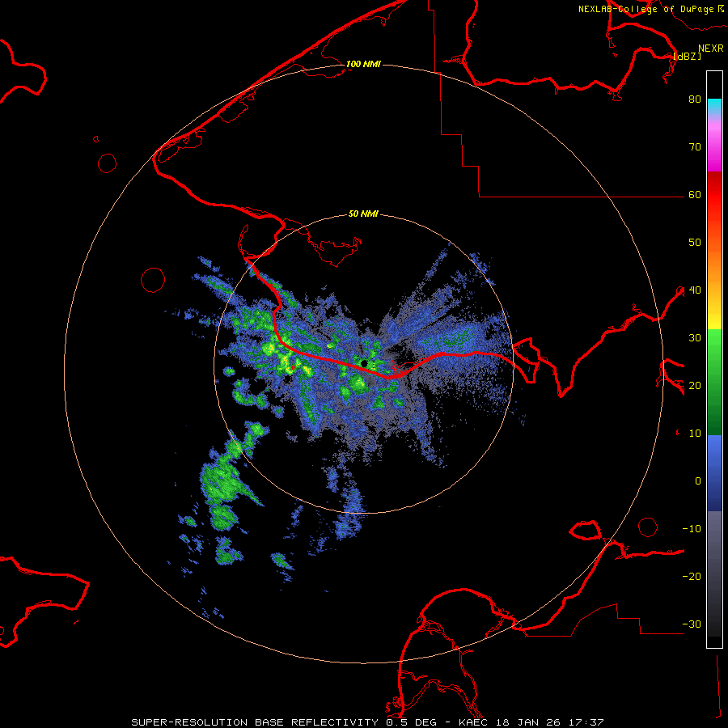Click the "KAEC" station ID in the caption

pos(475,722)
